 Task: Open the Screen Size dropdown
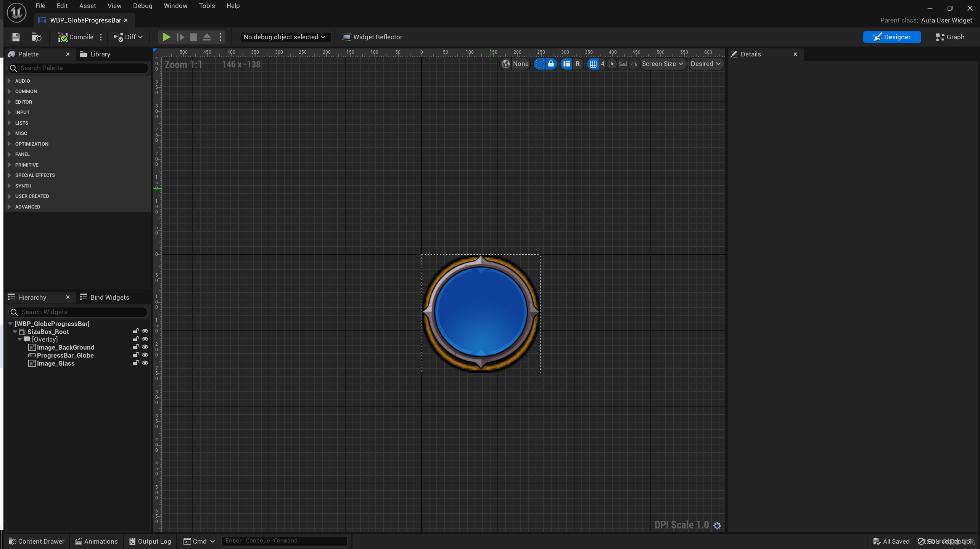click(663, 64)
